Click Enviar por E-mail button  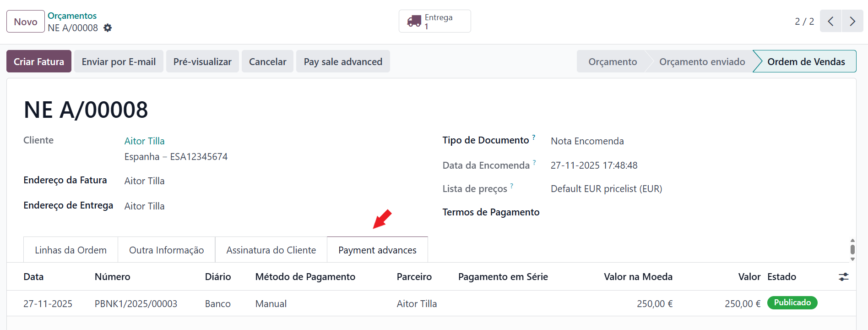coord(119,61)
